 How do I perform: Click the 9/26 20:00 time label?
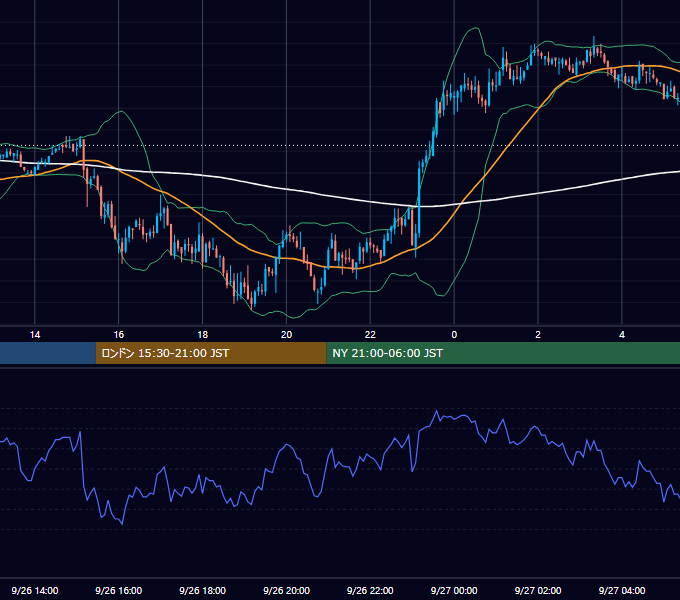point(286,590)
